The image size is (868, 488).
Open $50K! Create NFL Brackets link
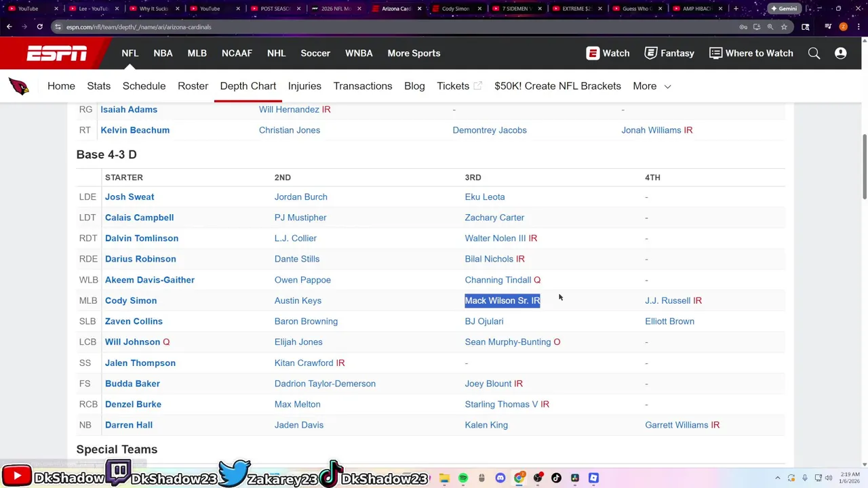pyautogui.click(x=557, y=86)
